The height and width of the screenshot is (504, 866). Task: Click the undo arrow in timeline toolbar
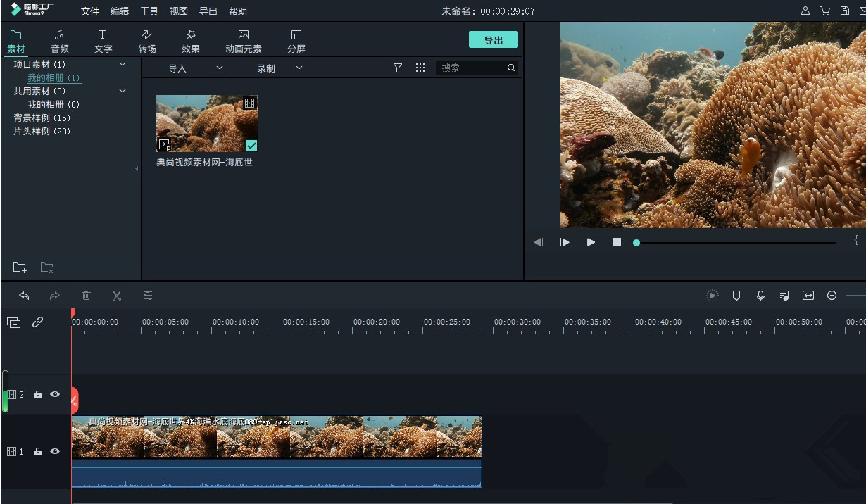pos(24,296)
